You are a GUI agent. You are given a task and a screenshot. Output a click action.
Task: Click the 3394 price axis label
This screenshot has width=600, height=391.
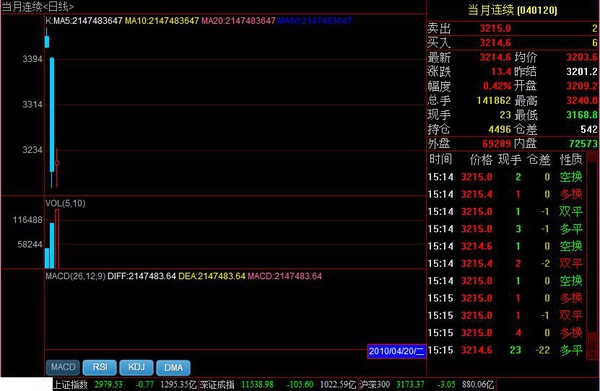(33, 59)
